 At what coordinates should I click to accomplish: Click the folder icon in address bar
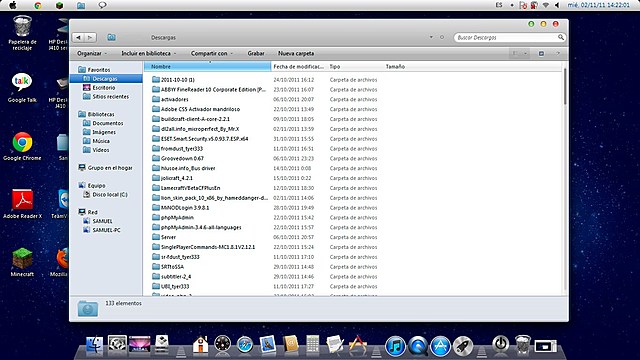point(111,38)
